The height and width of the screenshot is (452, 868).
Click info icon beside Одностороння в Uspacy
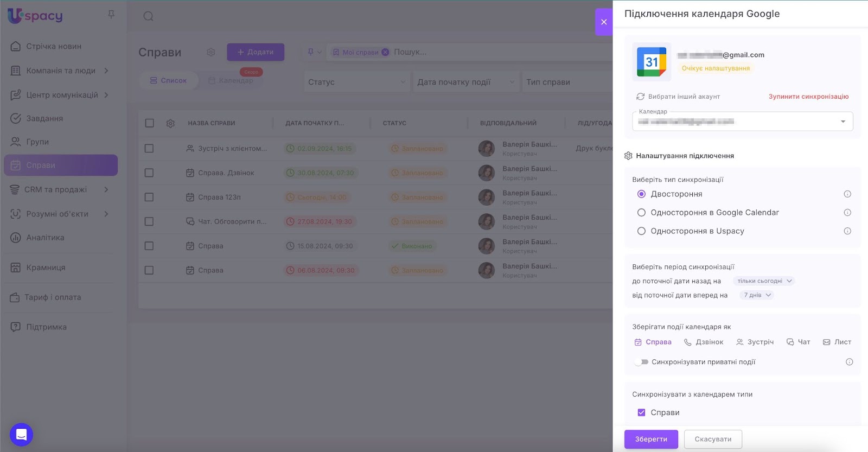(847, 231)
